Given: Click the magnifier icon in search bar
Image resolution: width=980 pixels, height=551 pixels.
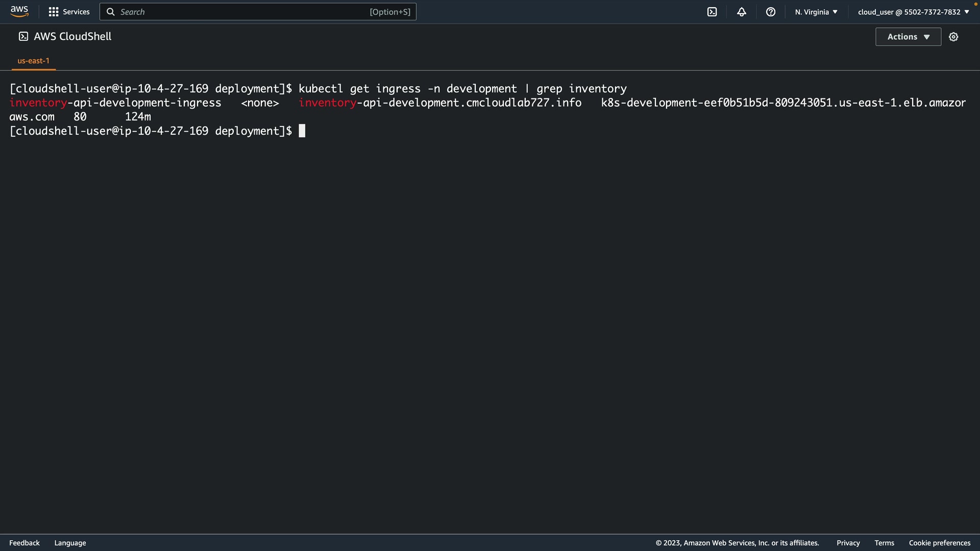Looking at the screenshot, I should 110,12.
